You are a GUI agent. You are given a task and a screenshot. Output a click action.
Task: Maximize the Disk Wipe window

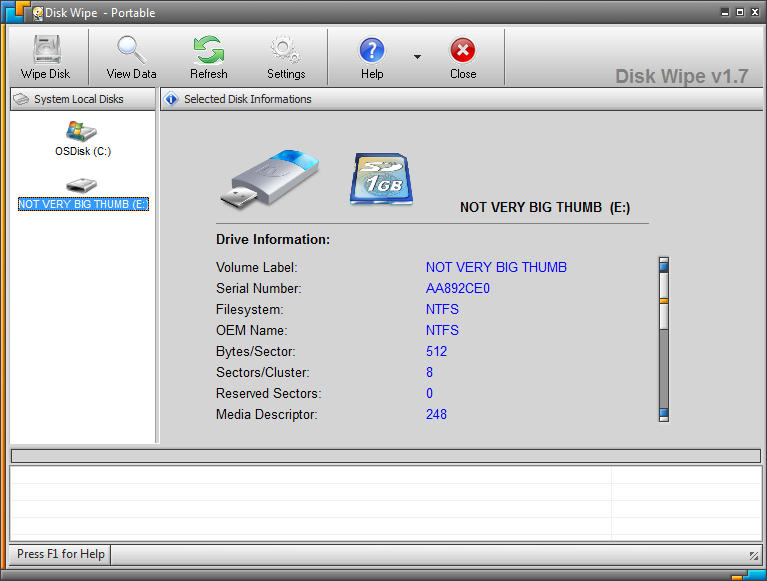click(x=740, y=12)
